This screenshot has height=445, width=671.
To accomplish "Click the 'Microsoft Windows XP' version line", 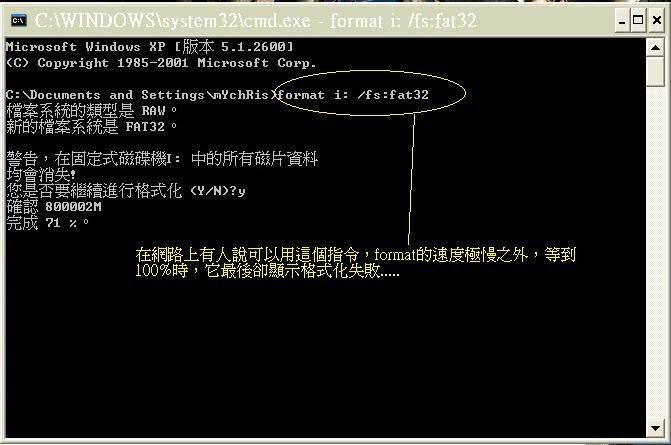I will 150,47.
